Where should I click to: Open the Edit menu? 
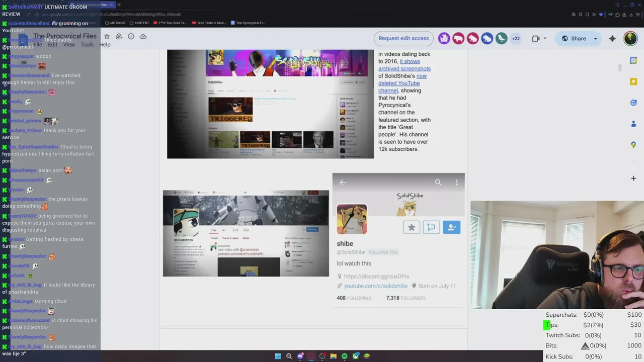click(x=52, y=45)
